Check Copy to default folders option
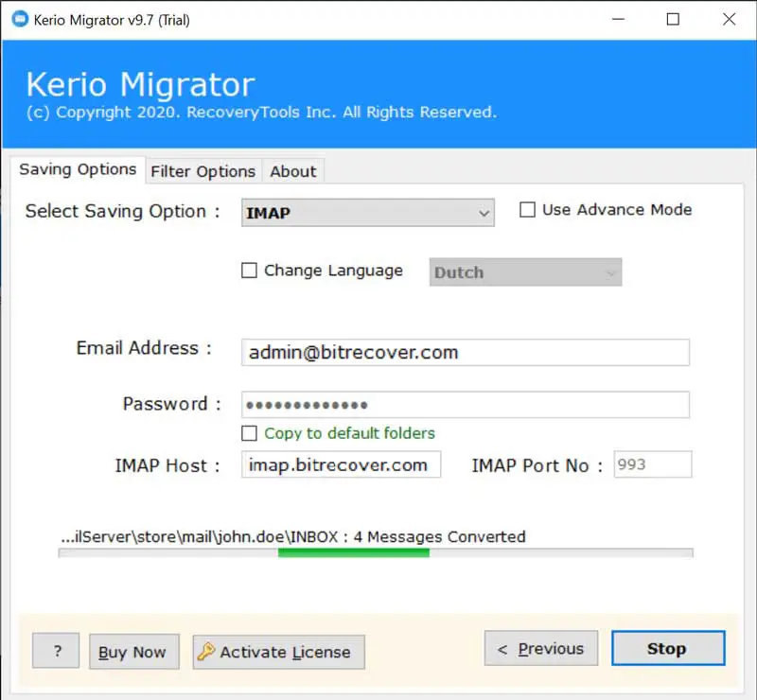This screenshot has height=700, width=757. [249, 433]
